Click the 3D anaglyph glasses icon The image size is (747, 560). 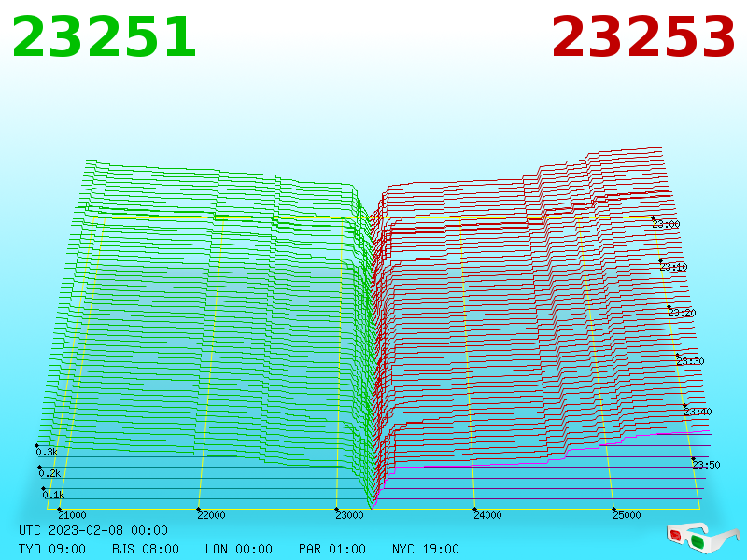702,538
